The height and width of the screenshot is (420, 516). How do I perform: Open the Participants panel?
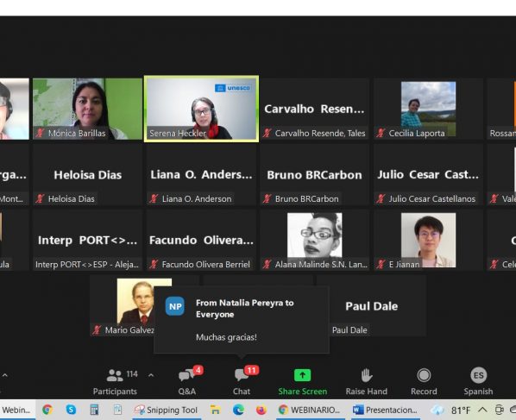point(115,381)
